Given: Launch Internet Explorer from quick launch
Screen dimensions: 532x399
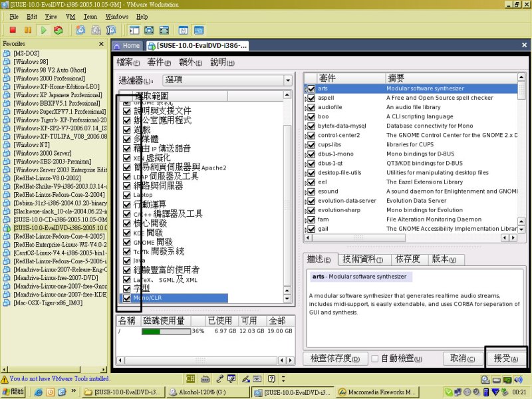Looking at the screenshot, I should [x=39, y=392].
